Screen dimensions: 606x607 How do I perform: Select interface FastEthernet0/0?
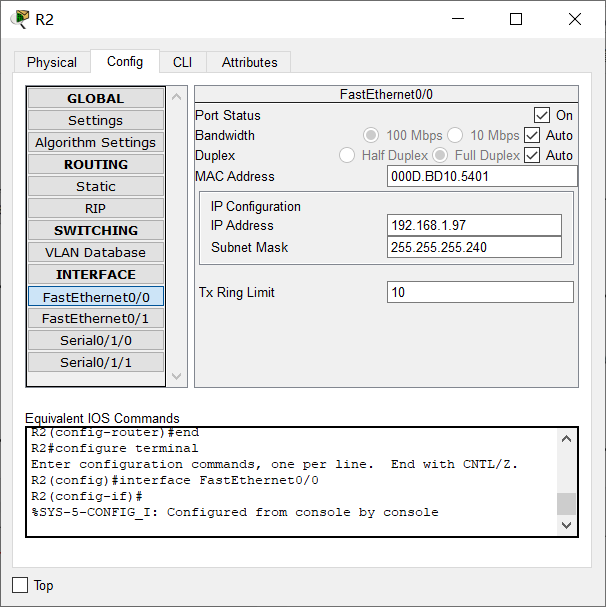tap(96, 297)
